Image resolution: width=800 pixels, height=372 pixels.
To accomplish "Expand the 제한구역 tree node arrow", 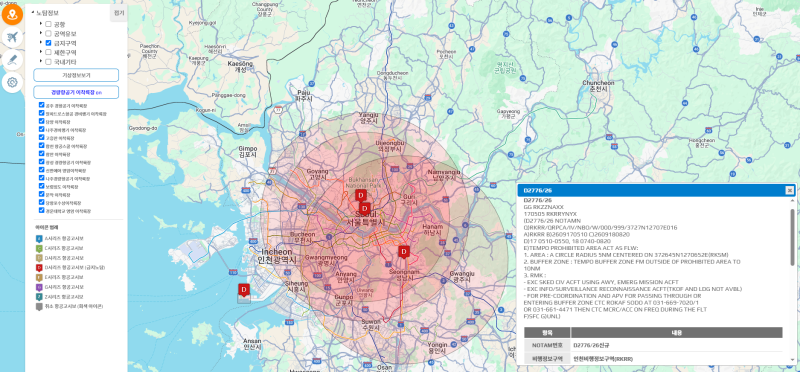I will coord(41,52).
